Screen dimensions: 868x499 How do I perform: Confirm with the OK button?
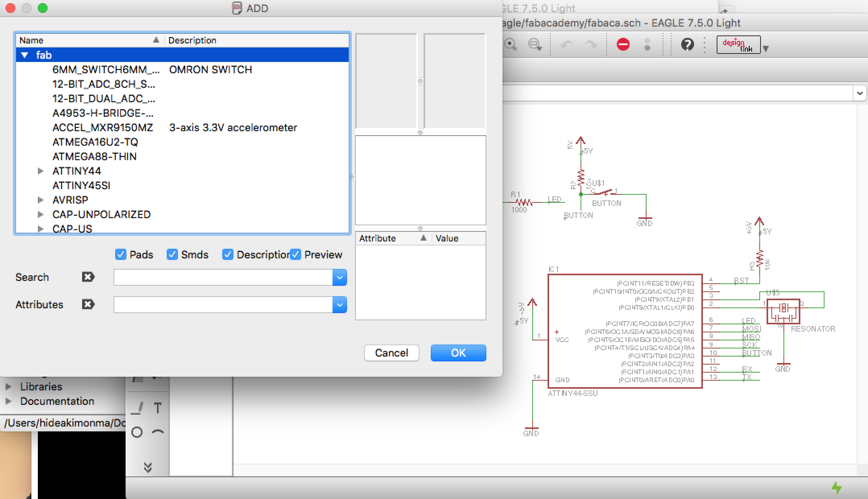[458, 353]
